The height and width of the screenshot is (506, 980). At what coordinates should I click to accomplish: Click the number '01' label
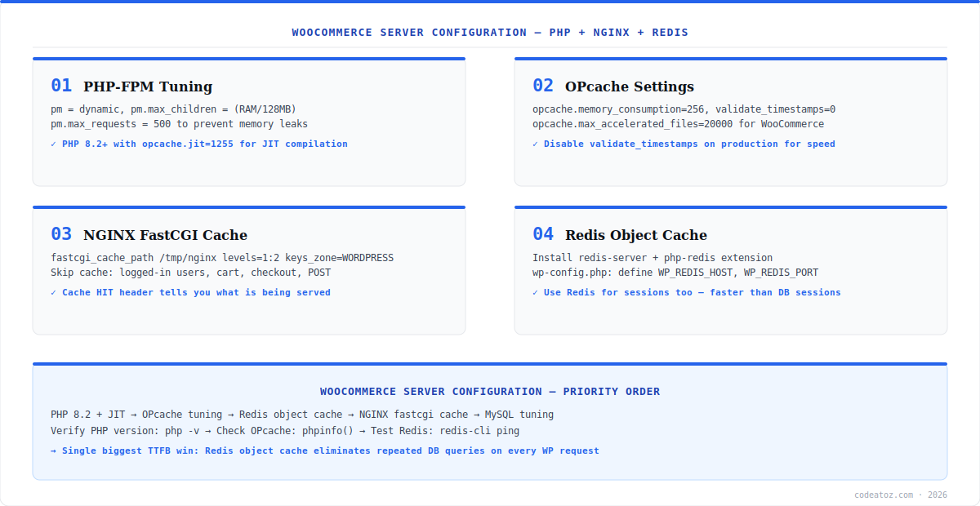[61, 86]
